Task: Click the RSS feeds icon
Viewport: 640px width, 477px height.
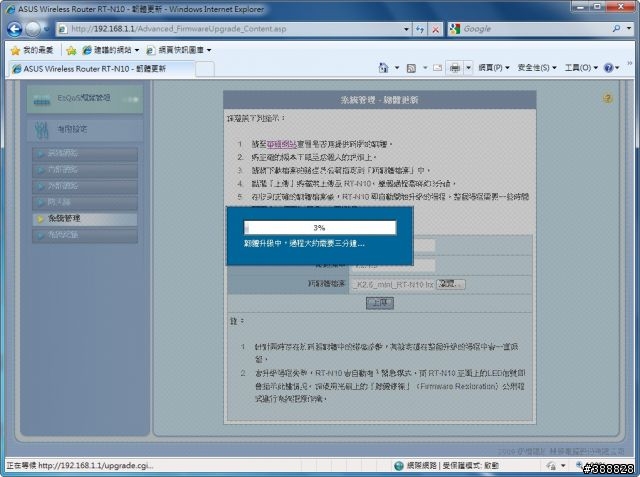Action: point(411,68)
